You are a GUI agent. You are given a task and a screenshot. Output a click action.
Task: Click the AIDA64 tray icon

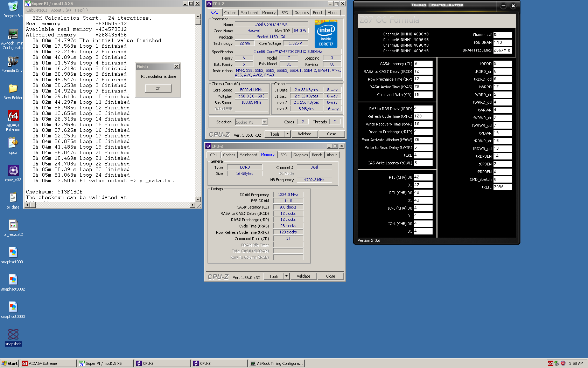click(551, 363)
